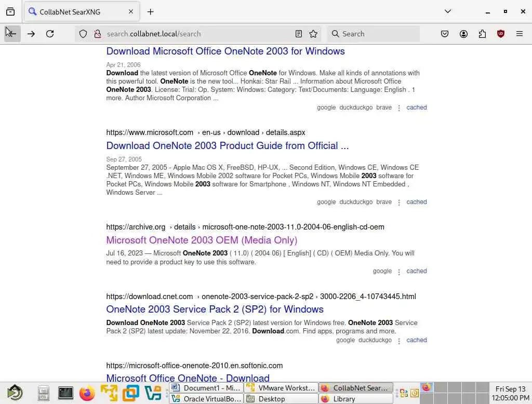The height and width of the screenshot is (404, 532).
Task: Open Download OneNote 2003 Product Guide link
Action: click(228, 145)
